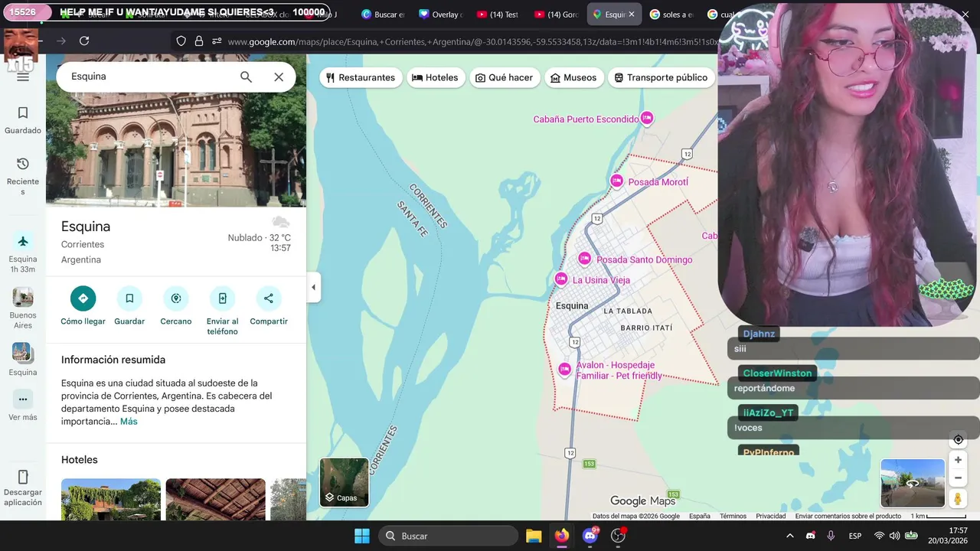Open the tracking protection shield icon
The image size is (980, 551).
(181, 41)
